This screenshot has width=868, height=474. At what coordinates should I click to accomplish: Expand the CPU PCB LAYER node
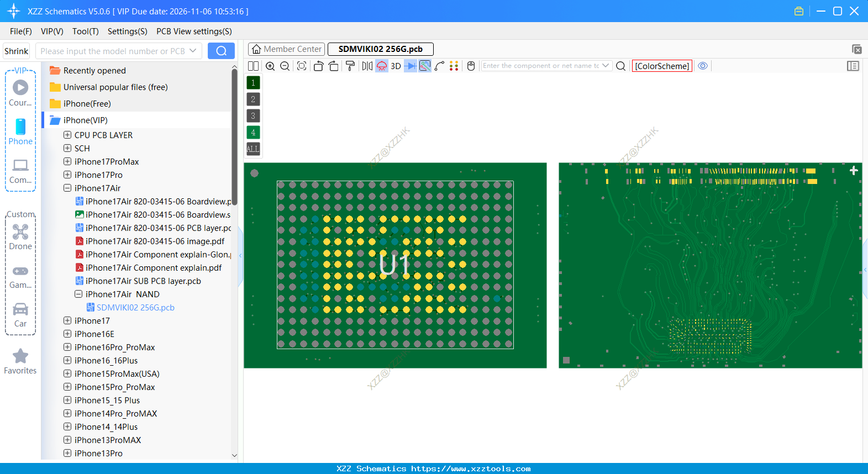67,135
